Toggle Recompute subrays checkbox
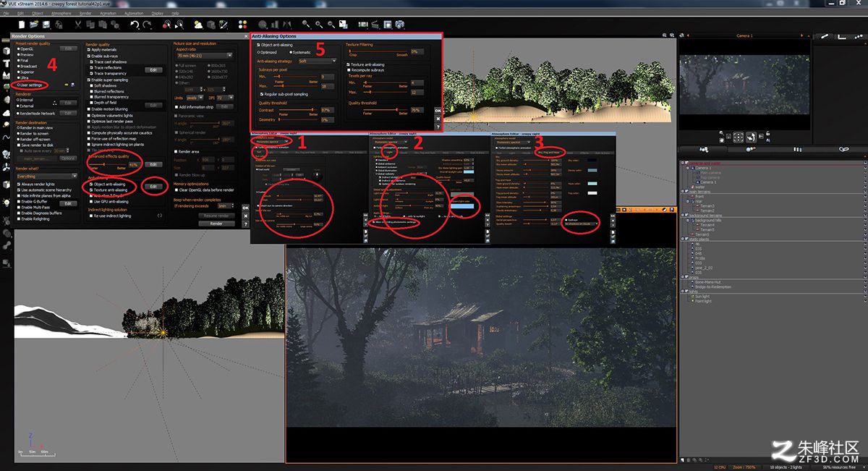 point(365,70)
